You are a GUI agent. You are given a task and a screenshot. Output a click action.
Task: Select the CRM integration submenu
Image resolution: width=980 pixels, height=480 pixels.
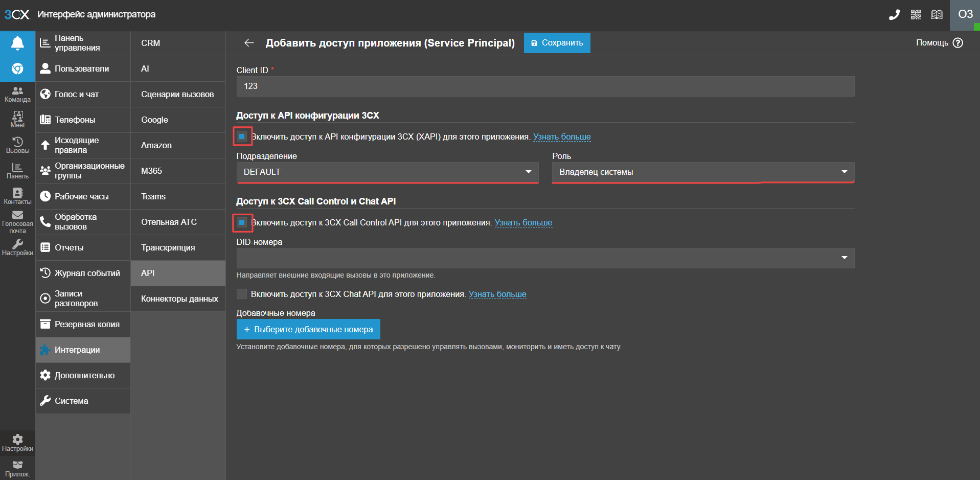[x=178, y=43]
